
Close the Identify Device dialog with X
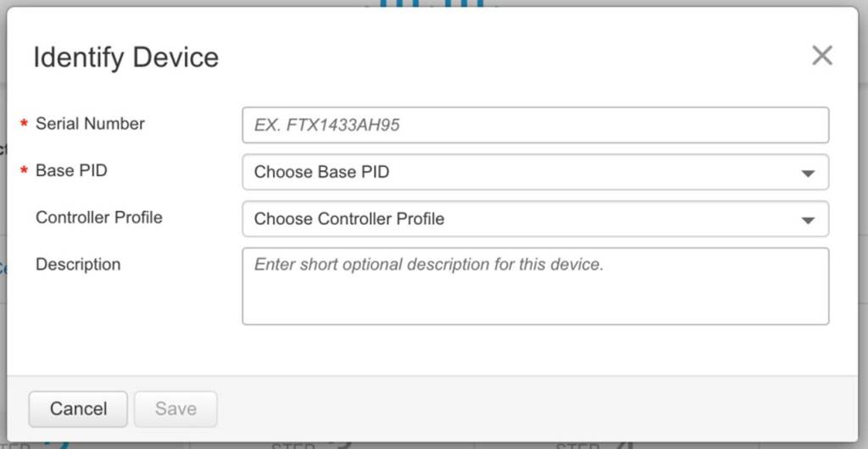[821, 56]
